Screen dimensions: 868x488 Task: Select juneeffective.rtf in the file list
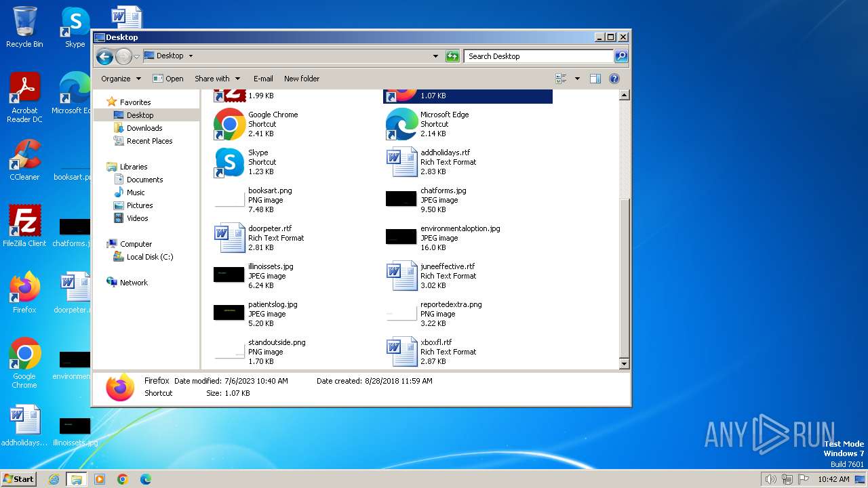point(469,276)
